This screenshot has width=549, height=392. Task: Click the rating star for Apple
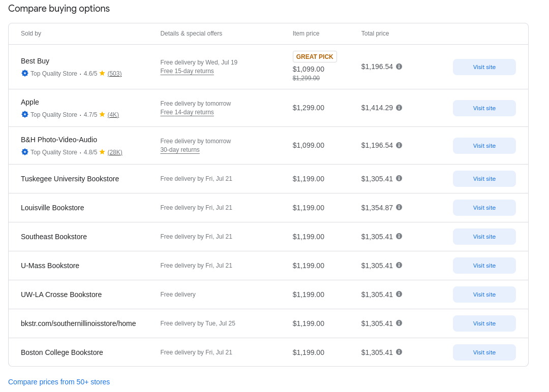coord(102,114)
